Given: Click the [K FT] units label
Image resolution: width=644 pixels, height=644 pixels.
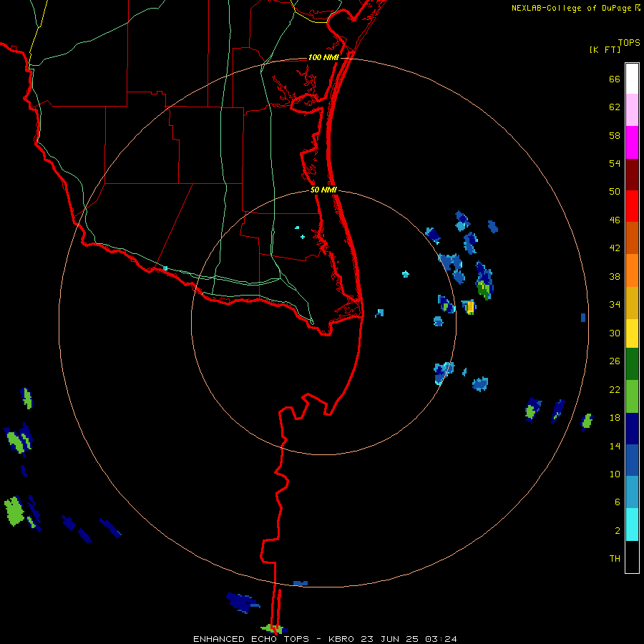Looking at the screenshot, I should [x=605, y=49].
